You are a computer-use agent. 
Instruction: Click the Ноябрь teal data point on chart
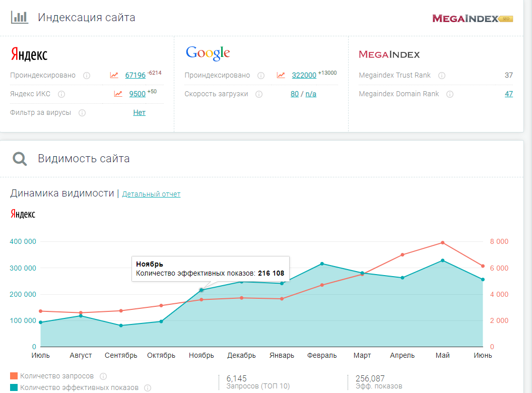point(202,290)
